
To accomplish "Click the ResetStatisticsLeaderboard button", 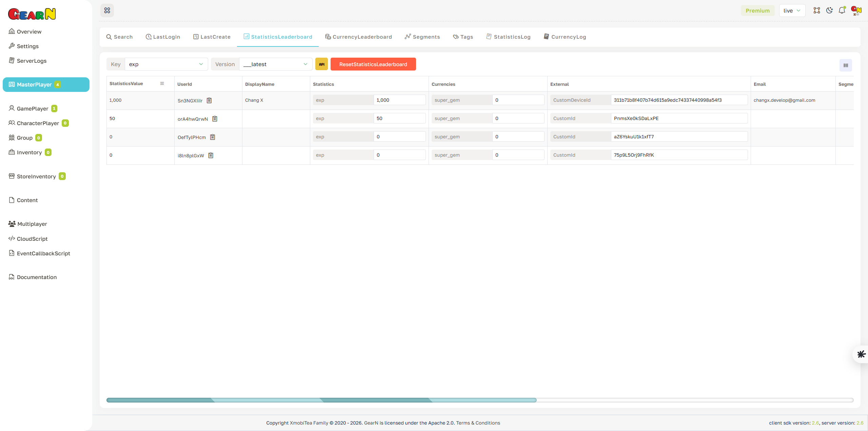I will pyautogui.click(x=373, y=64).
